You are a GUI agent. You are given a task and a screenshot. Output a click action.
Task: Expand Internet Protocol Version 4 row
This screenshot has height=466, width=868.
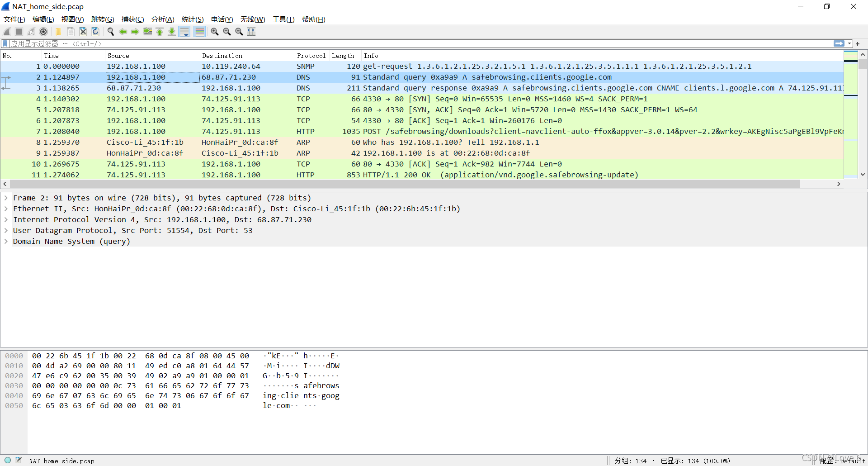coord(6,219)
